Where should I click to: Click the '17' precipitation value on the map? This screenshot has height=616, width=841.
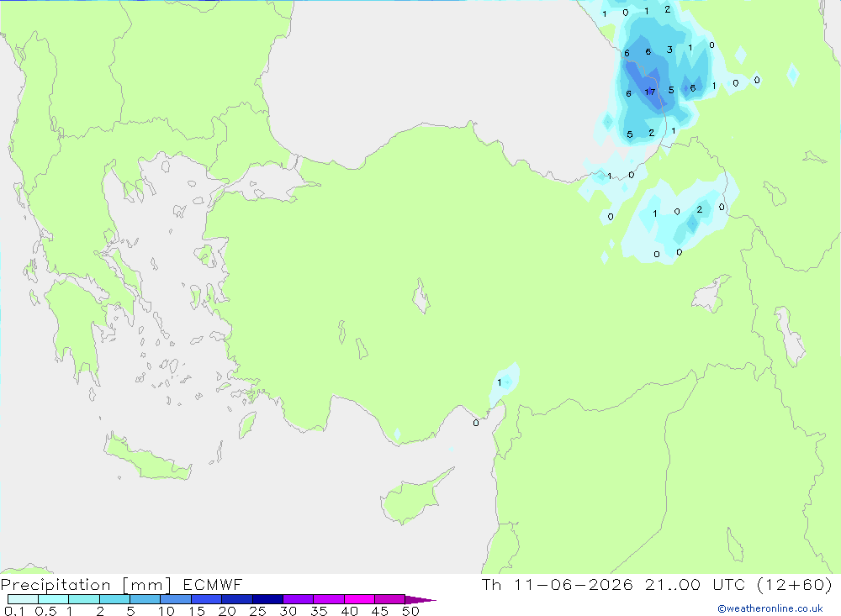pos(649,92)
